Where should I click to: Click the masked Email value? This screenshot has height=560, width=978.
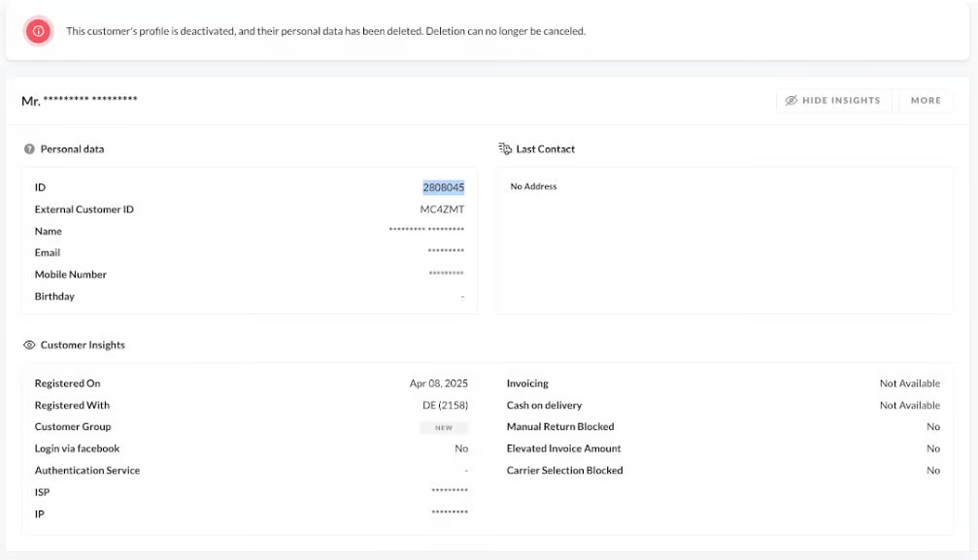(x=446, y=252)
